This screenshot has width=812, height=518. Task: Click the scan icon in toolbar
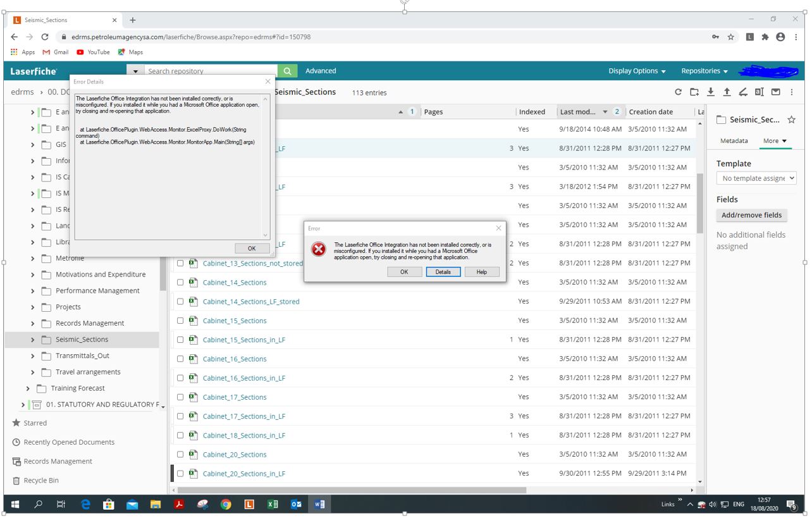743,92
